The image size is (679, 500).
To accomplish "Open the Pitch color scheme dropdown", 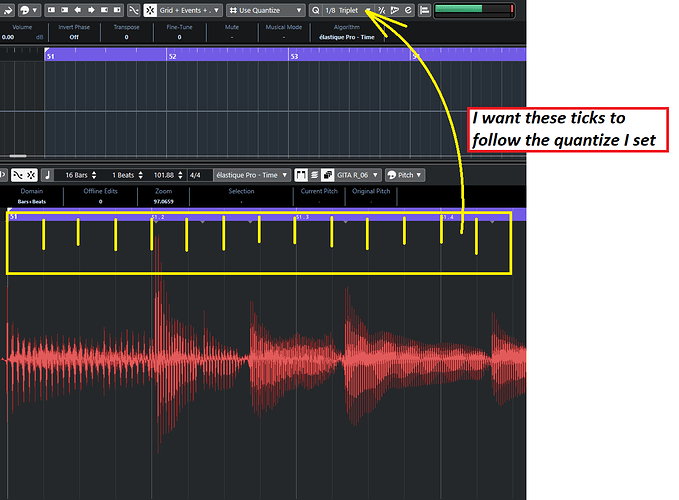I will click(405, 175).
